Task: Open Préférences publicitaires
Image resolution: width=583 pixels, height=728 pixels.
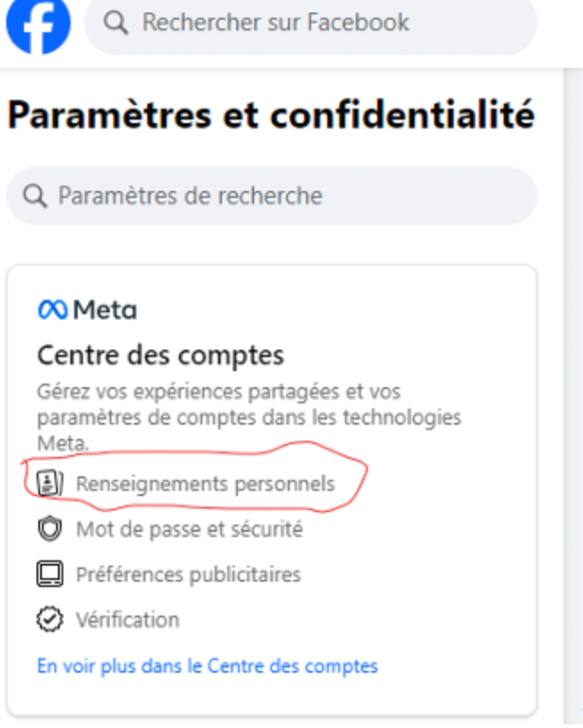Action: pos(188,575)
